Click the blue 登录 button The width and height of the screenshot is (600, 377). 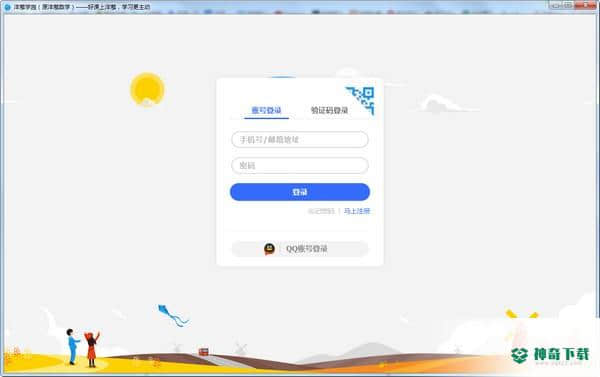(x=300, y=192)
